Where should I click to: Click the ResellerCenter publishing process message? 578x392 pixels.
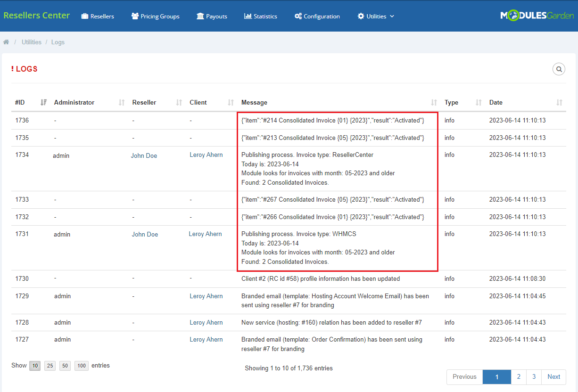[318, 169]
